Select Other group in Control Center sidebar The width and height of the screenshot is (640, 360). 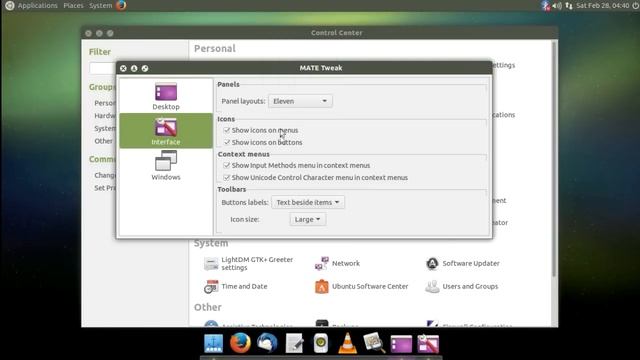click(103, 141)
